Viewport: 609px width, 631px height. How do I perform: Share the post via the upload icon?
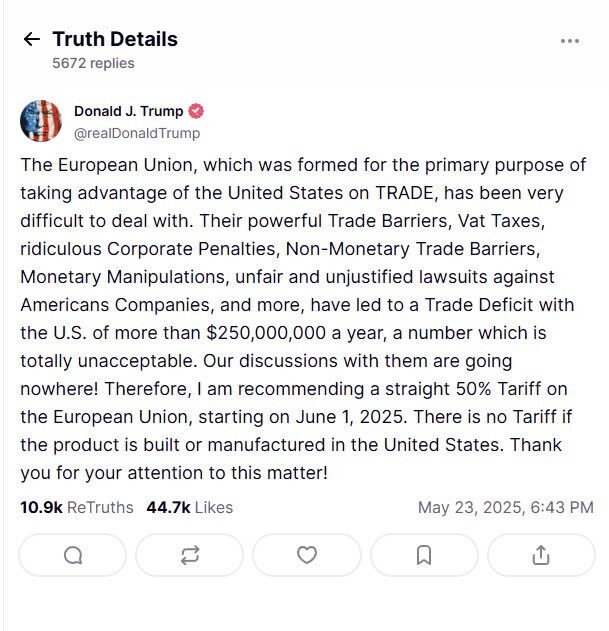(x=540, y=555)
